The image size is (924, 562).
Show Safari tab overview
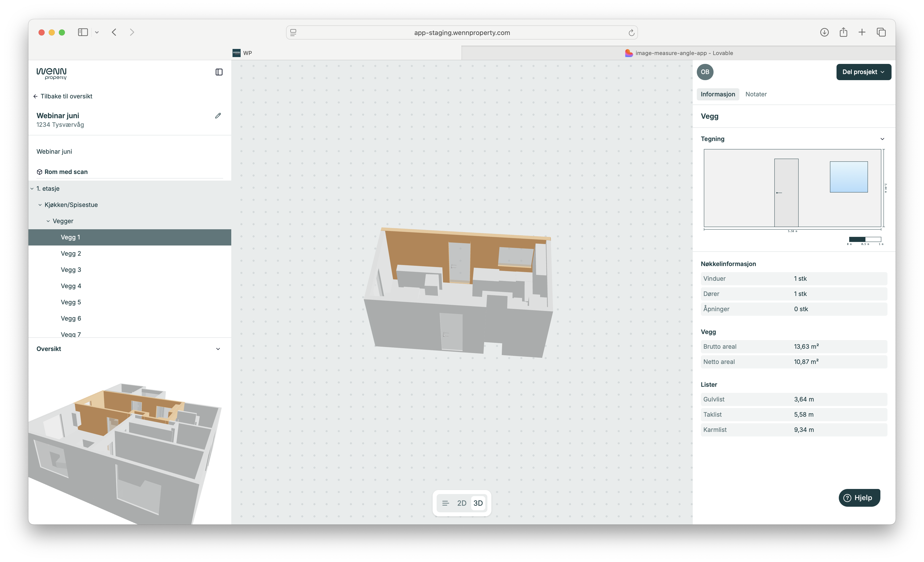(881, 32)
